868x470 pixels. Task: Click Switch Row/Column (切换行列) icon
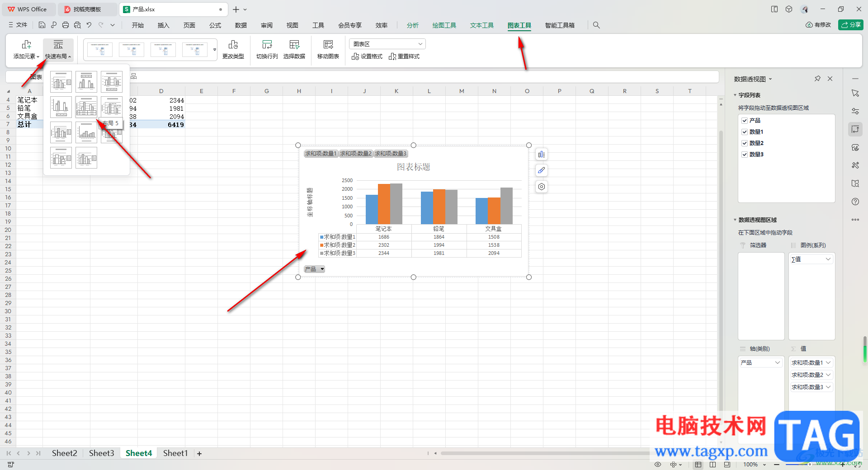[x=267, y=45]
